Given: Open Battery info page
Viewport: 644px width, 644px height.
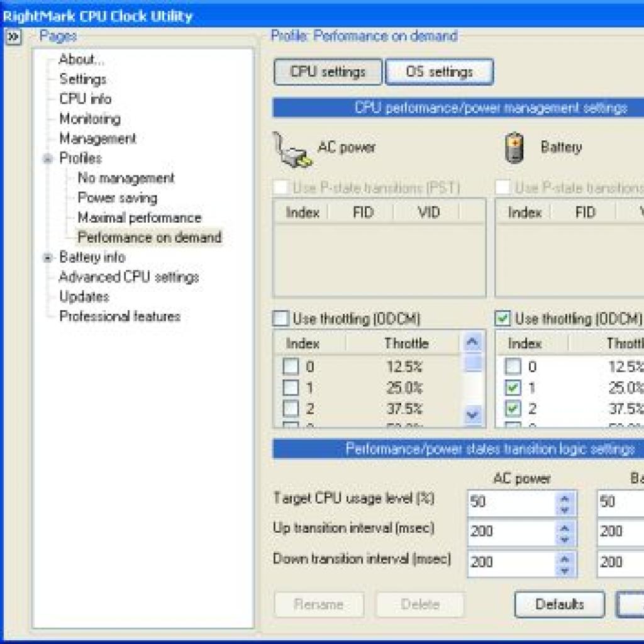Looking at the screenshot, I should pyautogui.click(x=92, y=257).
